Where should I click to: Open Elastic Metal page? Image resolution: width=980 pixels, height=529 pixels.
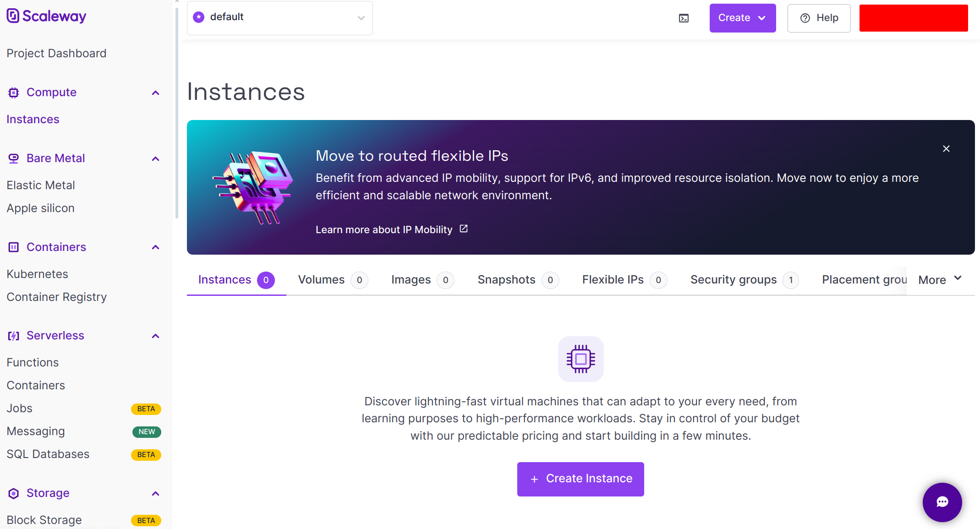[x=41, y=185]
